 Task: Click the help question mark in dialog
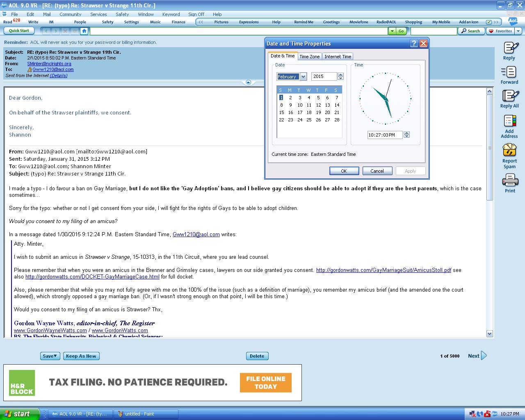tap(414, 43)
